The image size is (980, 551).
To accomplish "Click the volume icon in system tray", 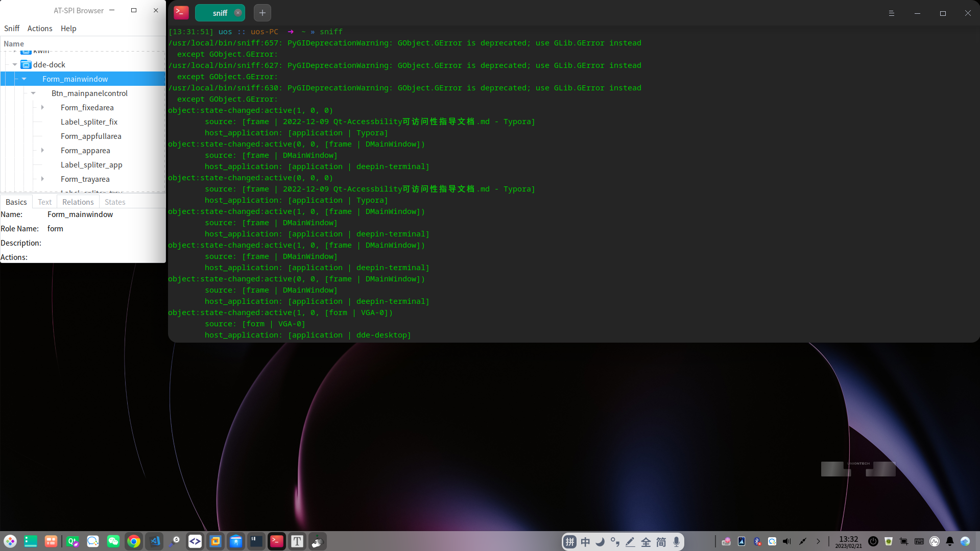I will click(x=786, y=541).
